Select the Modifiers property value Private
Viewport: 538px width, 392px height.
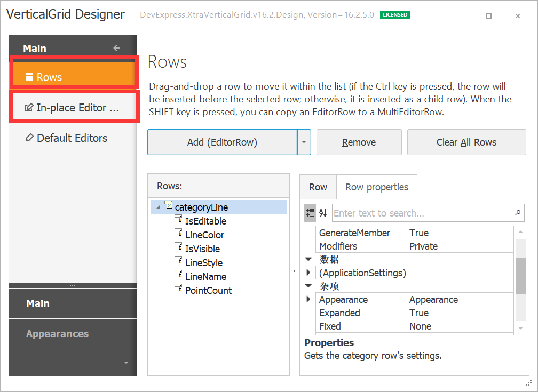[460, 246]
